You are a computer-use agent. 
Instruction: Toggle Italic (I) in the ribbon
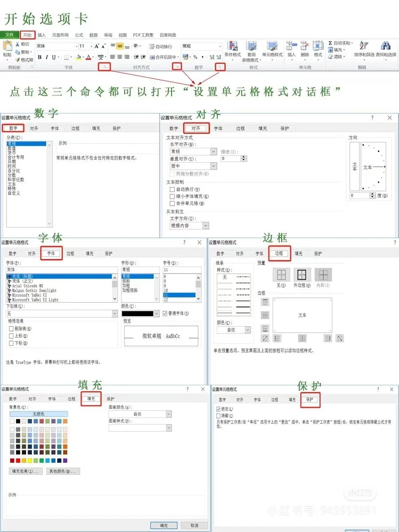coord(47,57)
